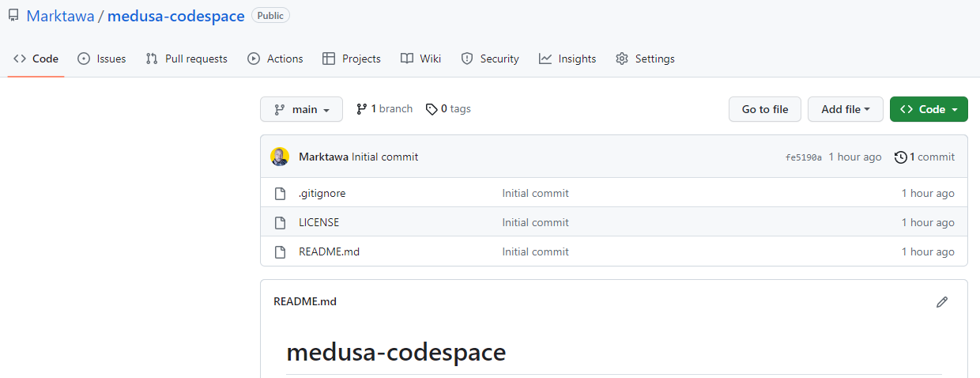Click file icon next to .gitignore

pos(280,193)
